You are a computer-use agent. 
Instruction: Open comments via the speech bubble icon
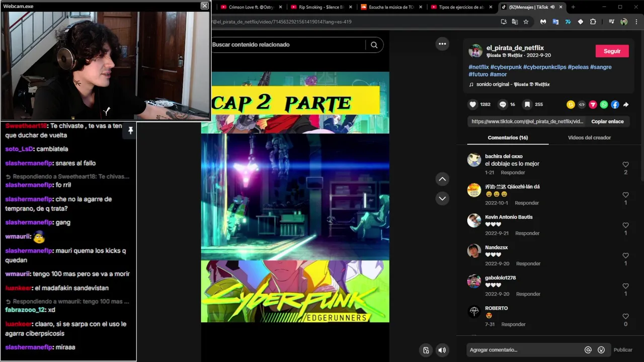(503, 105)
